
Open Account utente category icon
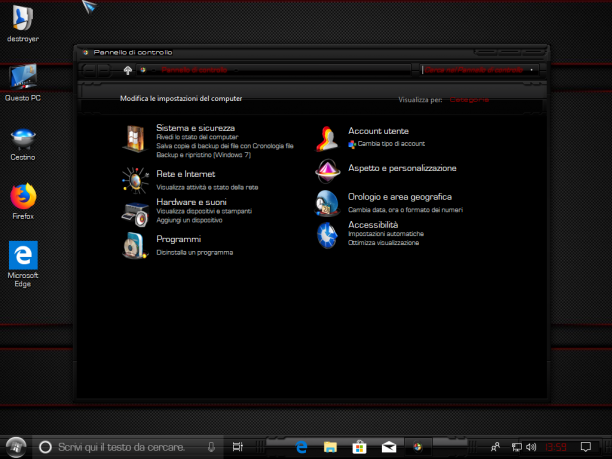point(327,139)
